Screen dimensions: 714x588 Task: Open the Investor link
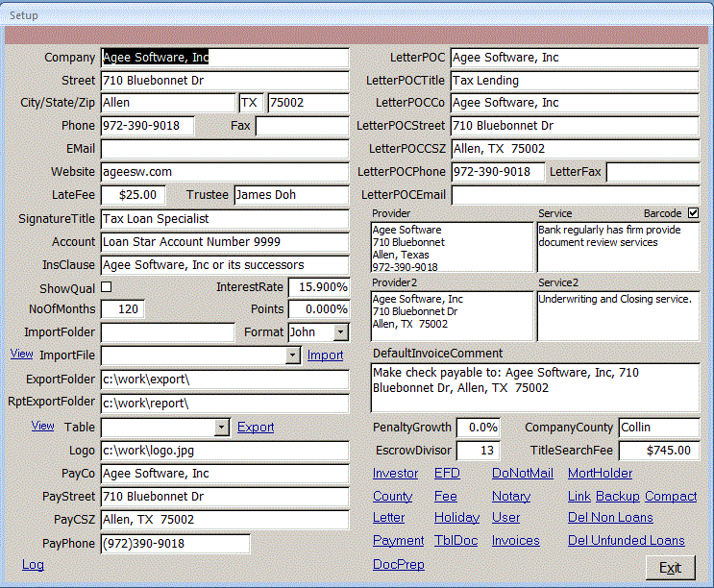tap(395, 474)
